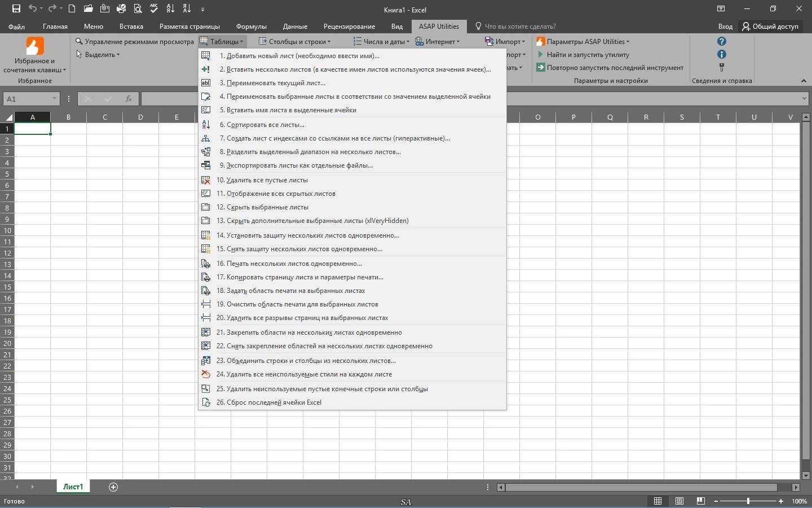The image size is (812, 508).
Task: Sort ascending using the А-Я icon
Action: (x=171, y=9)
